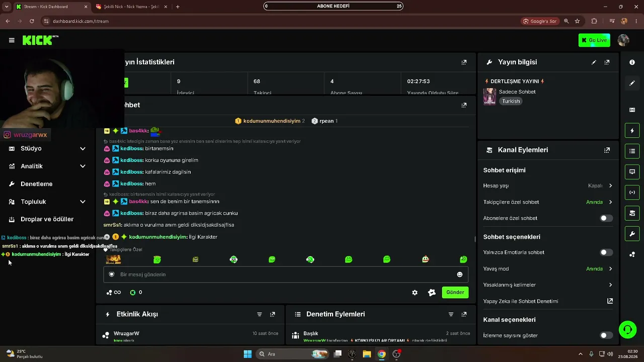
Task: Toggle the activity lightning icon in right rail
Action: [x=632, y=131]
